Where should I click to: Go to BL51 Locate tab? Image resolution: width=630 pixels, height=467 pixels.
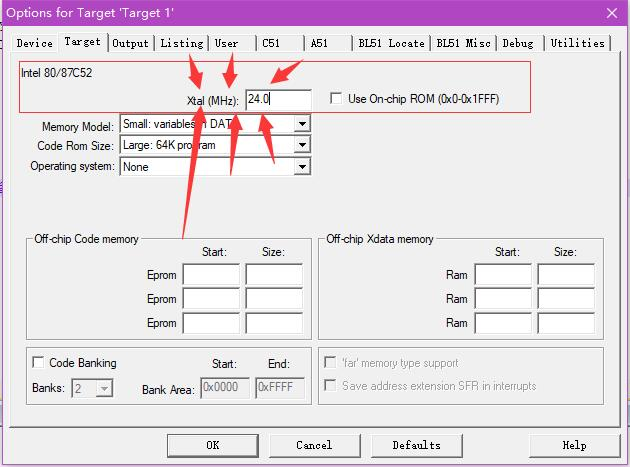click(391, 43)
